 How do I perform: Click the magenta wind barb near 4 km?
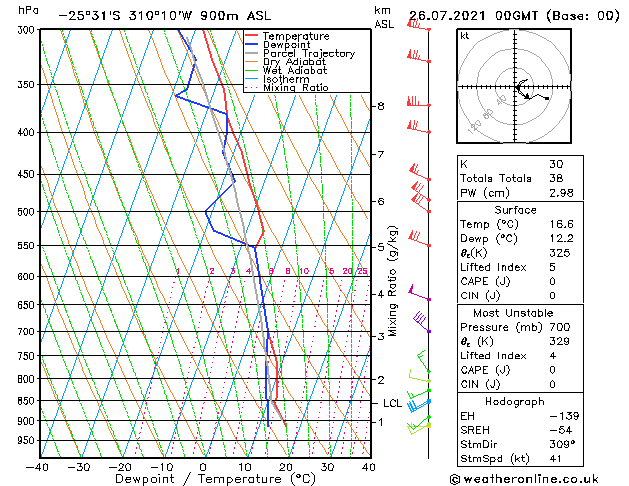[419, 293]
